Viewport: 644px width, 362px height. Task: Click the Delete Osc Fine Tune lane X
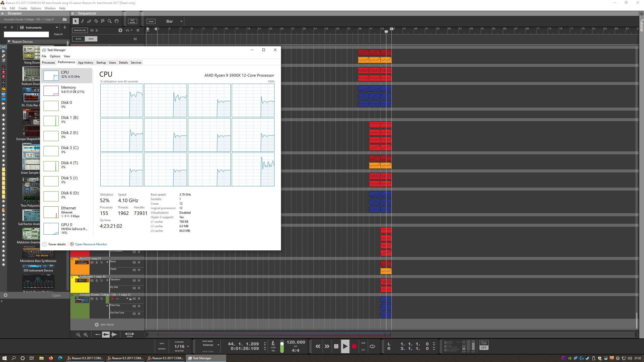139,314
